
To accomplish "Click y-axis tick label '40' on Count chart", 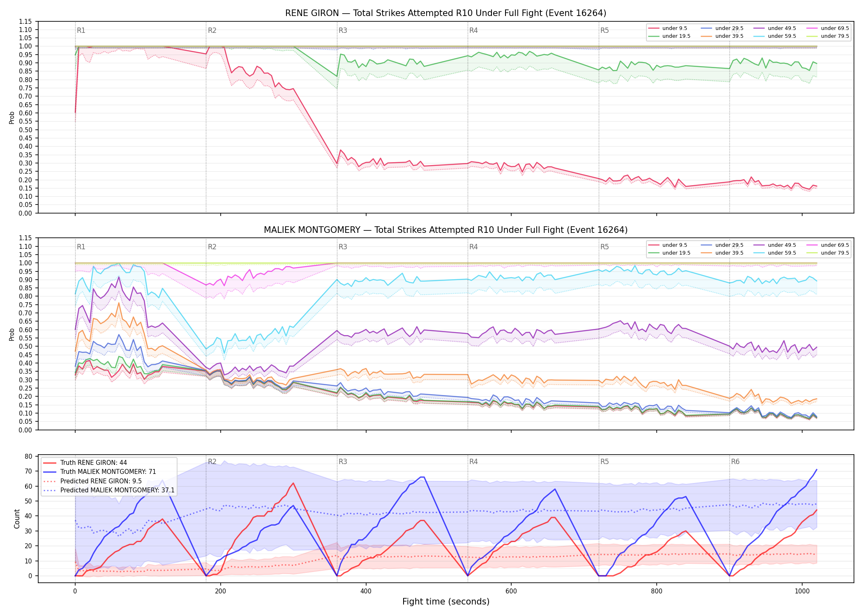I will (x=28, y=516).
